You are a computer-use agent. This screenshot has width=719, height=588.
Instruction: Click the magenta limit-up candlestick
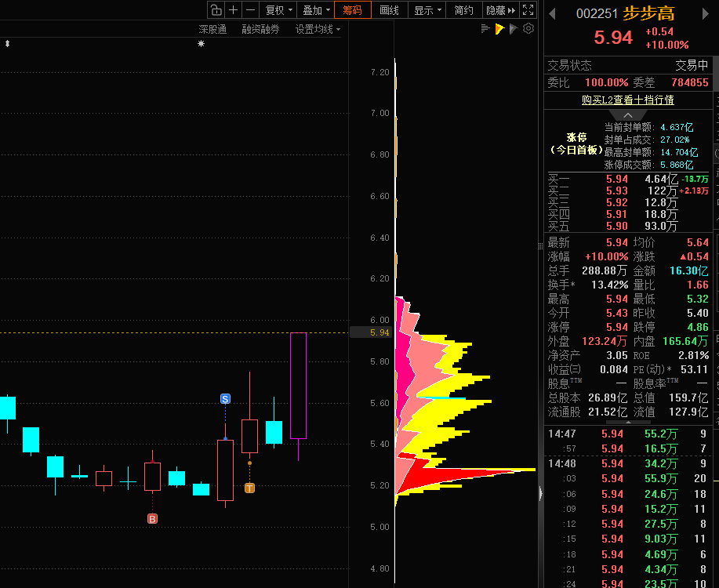pyautogui.click(x=298, y=386)
